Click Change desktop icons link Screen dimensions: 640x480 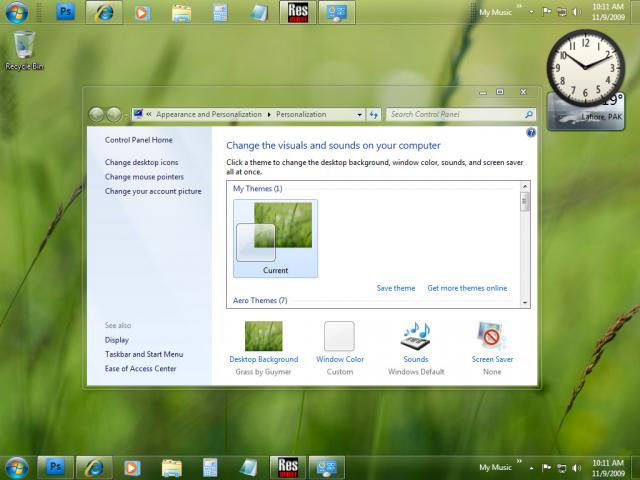[141, 162]
